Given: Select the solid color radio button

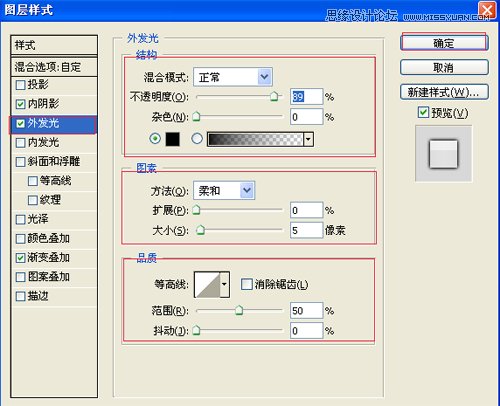Looking at the screenshot, I should coord(155,138).
